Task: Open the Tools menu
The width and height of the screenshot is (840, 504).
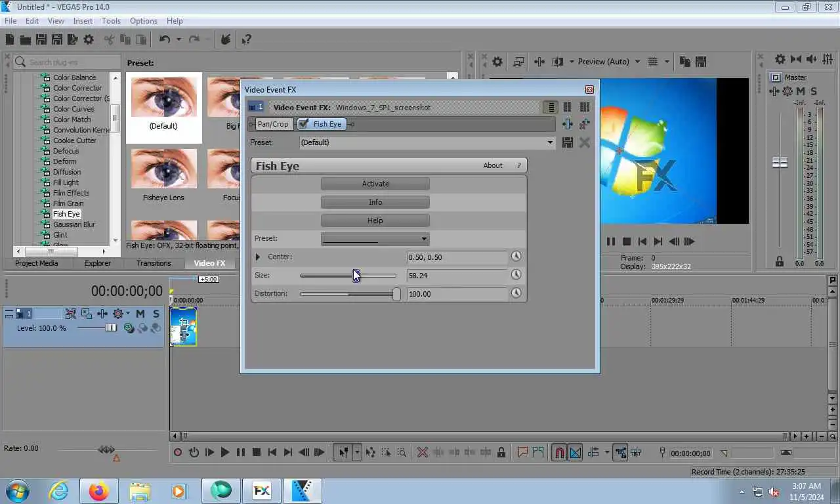Action: [111, 21]
